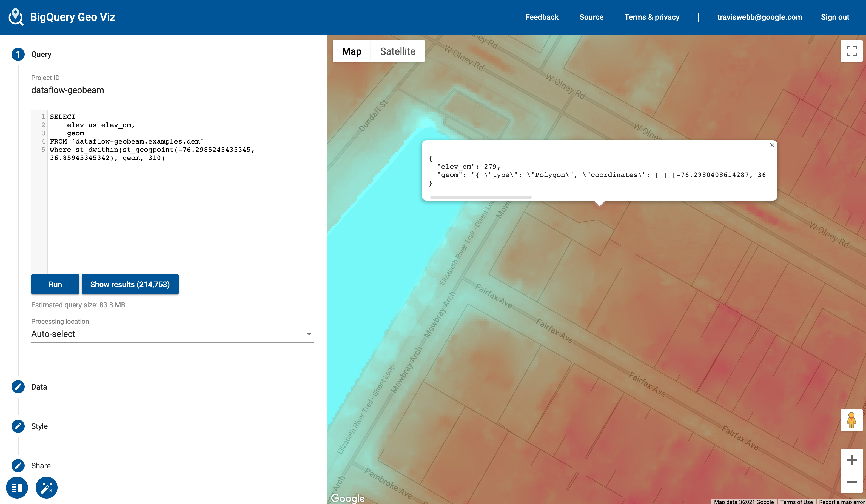
Task: Toggle the side panel layout button
Action: 17,488
